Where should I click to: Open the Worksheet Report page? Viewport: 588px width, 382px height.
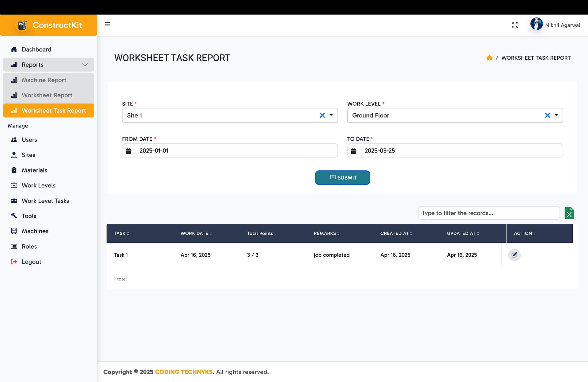pos(48,95)
